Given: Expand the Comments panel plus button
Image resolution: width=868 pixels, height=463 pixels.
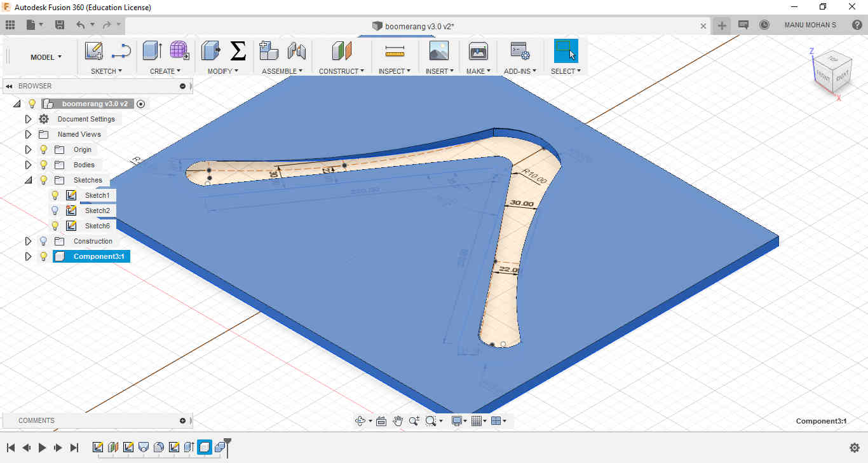Looking at the screenshot, I should tap(183, 420).
